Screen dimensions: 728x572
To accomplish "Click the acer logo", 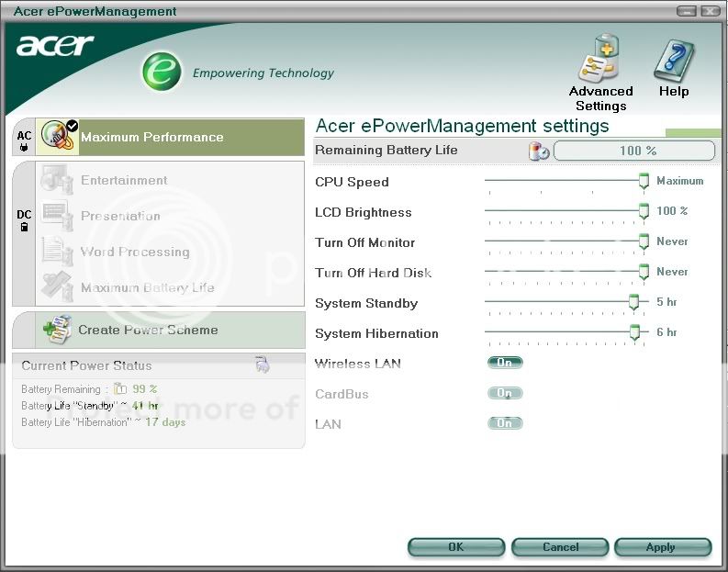I will click(x=55, y=46).
